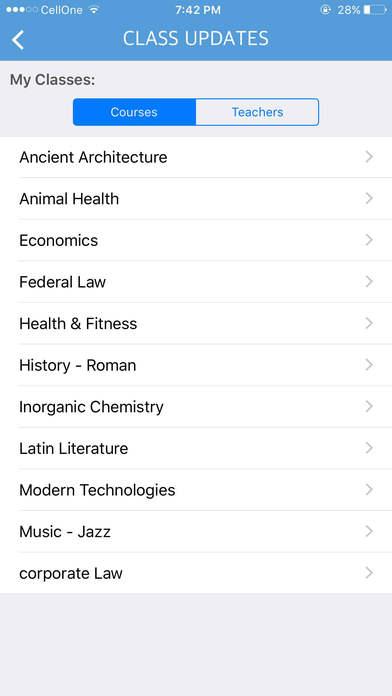Click chevron icon on Music - Jazz row
The height and width of the screenshot is (696, 392).
click(x=369, y=531)
